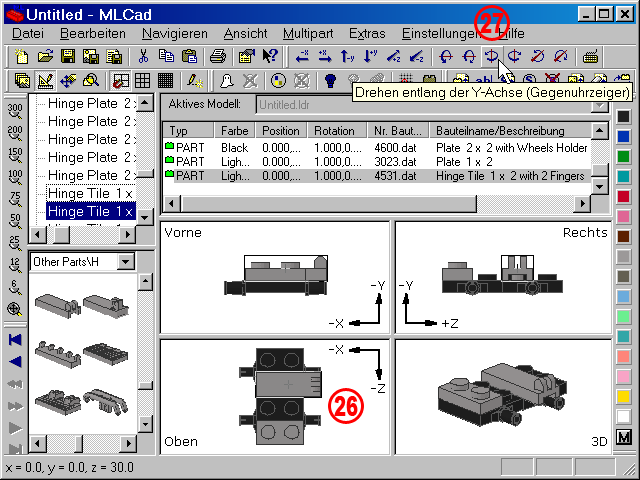Click the lamp light bulb toolbar icon
640x480 pixels.
(330, 80)
